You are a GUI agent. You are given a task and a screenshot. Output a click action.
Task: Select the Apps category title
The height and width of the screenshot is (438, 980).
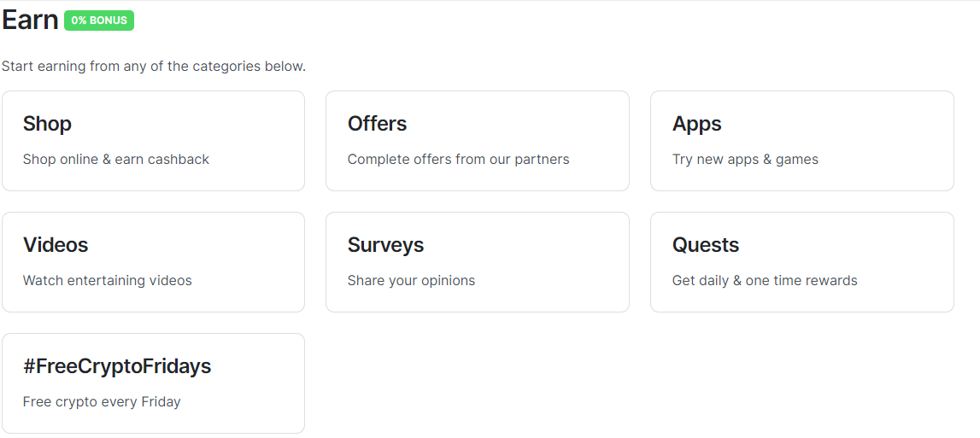coord(697,124)
